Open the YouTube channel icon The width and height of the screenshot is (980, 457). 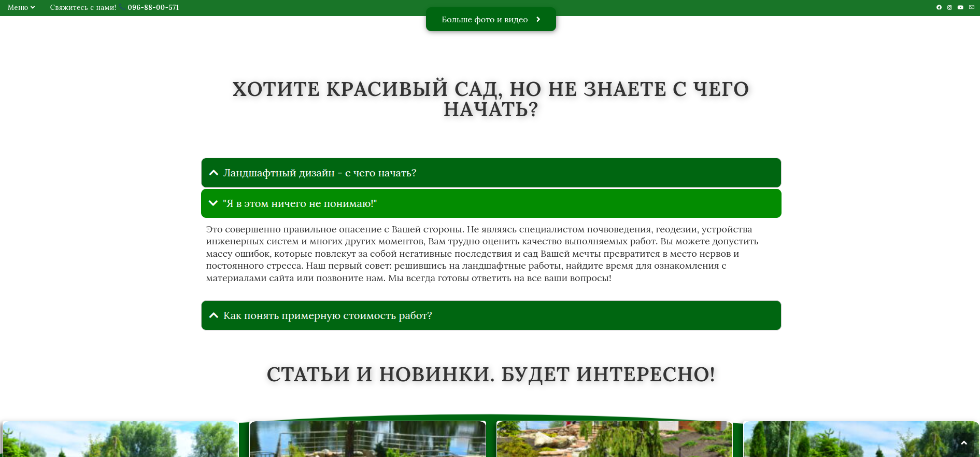(960, 7)
